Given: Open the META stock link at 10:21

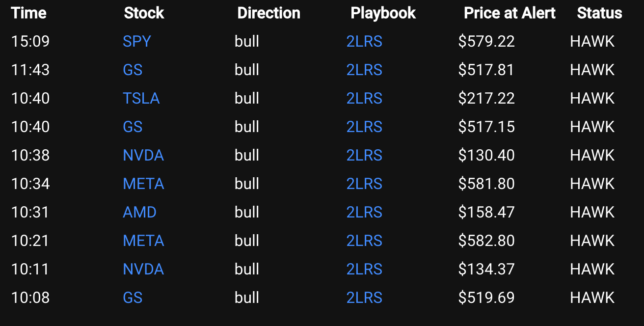Looking at the screenshot, I should pos(143,241).
